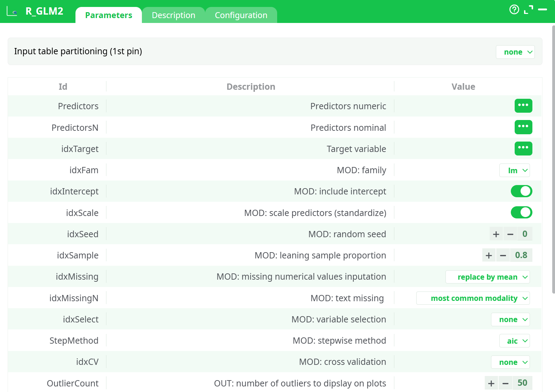Click the OutlierCount value 50 field

pyautogui.click(x=522, y=383)
